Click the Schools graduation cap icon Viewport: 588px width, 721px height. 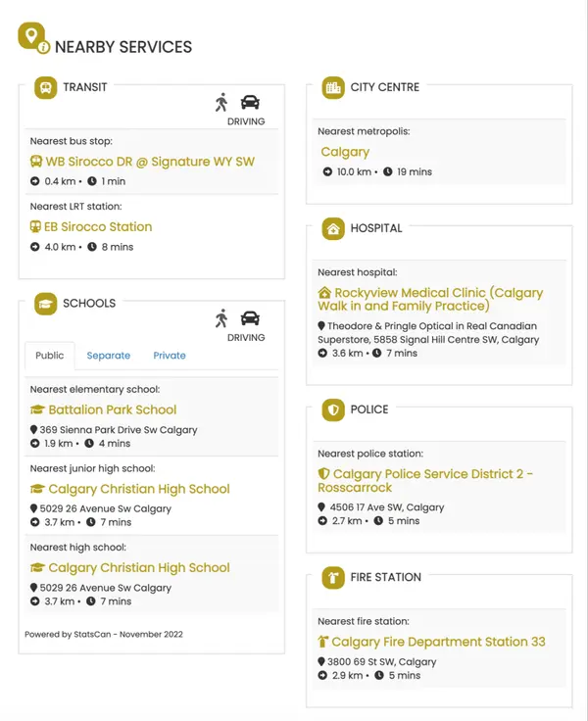[x=45, y=304]
